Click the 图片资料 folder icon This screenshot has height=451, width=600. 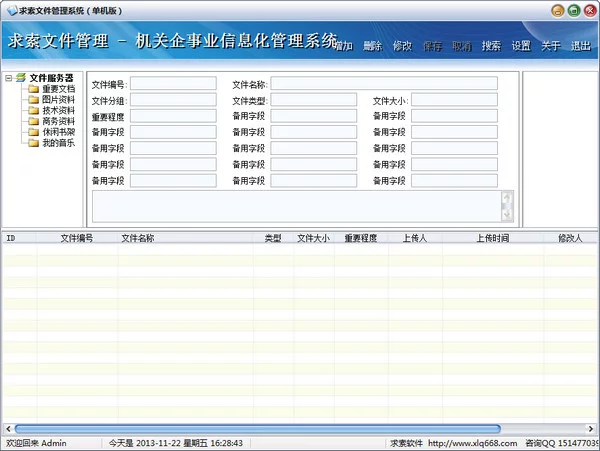point(34,100)
